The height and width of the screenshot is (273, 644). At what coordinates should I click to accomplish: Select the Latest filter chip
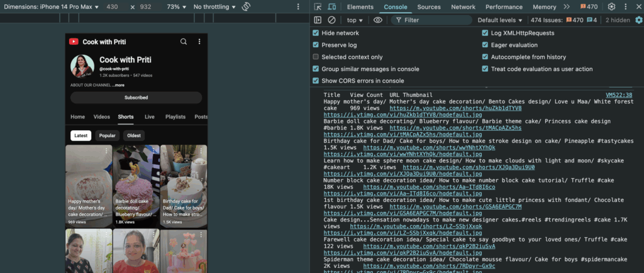pos(80,135)
